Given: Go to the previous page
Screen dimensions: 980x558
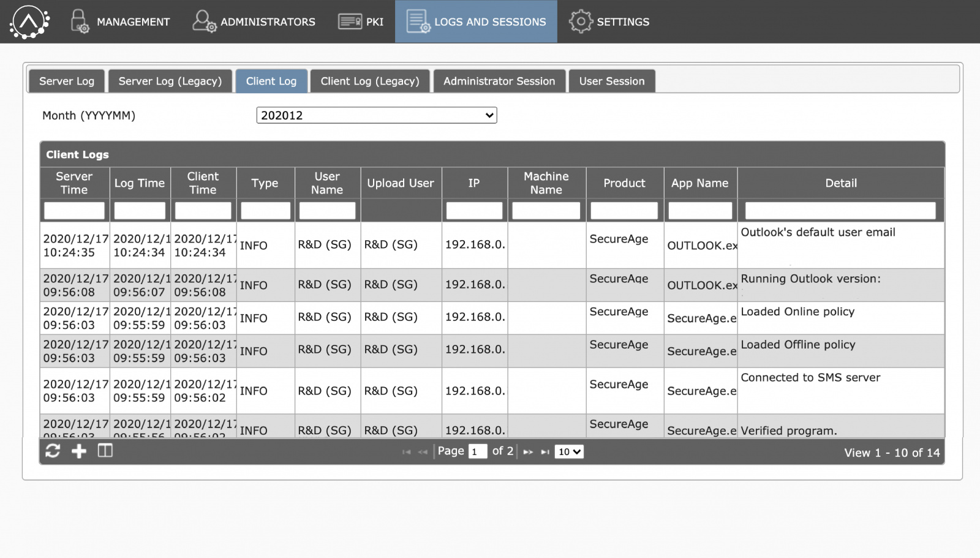Looking at the screenshot, I should [x=423, y=452].
